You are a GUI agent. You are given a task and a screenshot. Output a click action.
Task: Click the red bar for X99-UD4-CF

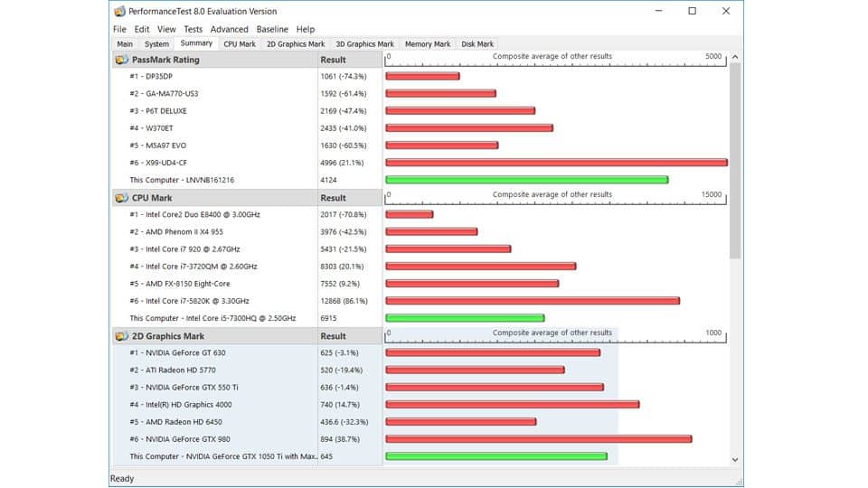click(556, 163)
